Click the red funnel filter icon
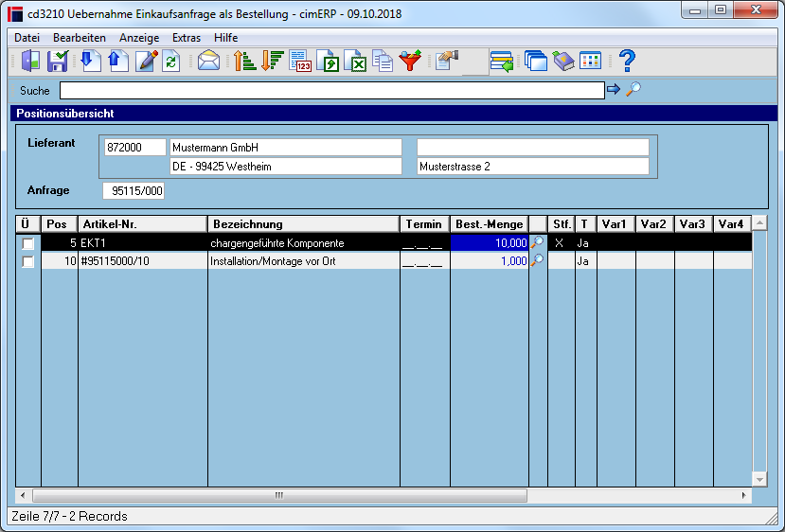The width and height of the screenshot is (785, 532). pyautogui.click(x=410, y=62)
